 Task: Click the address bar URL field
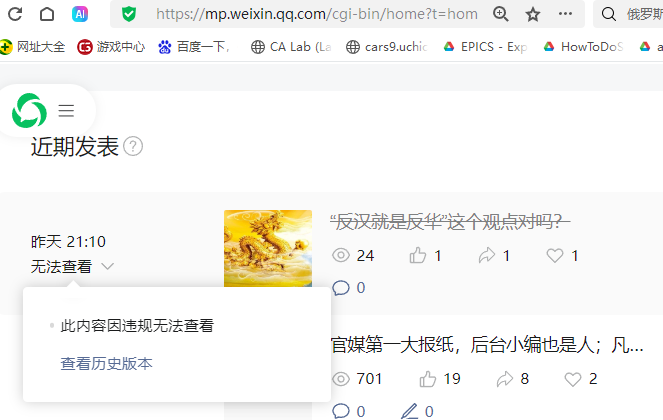(317, 14)
